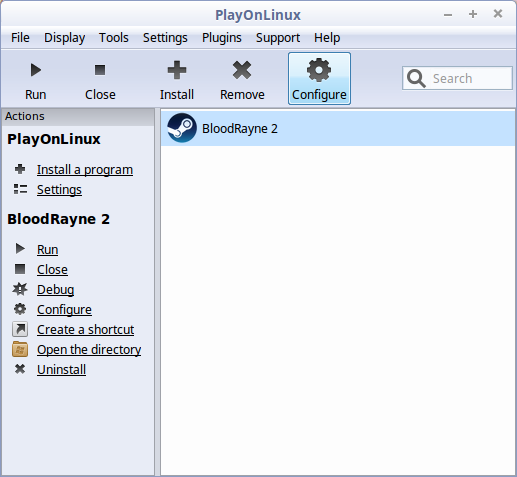Open the Help menu

(x=327, y=38)
